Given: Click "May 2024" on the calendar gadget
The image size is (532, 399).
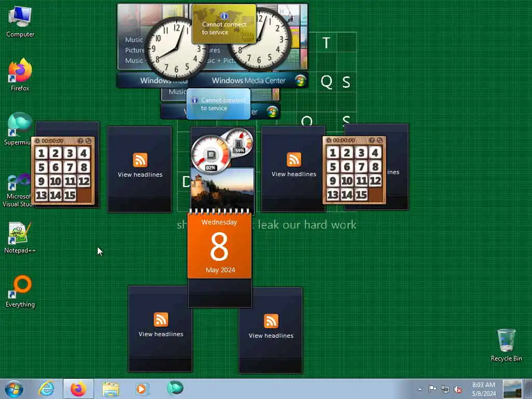Looking at the screenshot, I should point(220,270).
